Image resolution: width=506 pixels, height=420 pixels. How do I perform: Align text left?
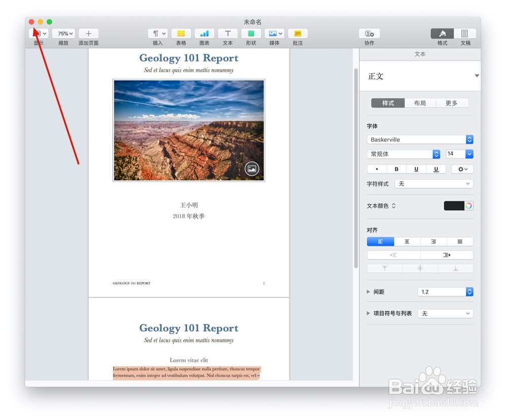click(x=381, y=242)
